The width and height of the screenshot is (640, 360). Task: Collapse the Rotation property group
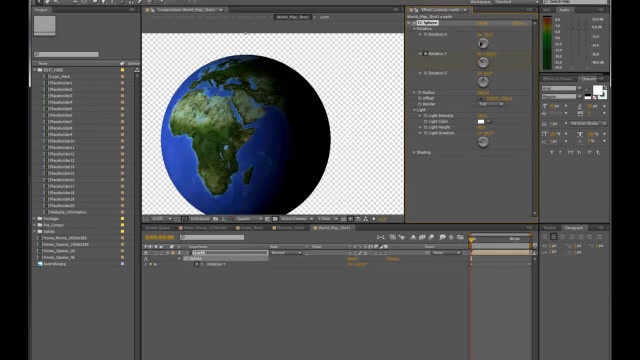click(414, 29)
